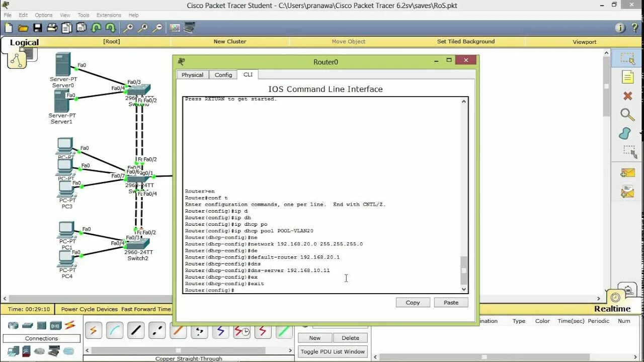Select the Add Complex PDU envelope tool
The image size is (644, 362).
[627, 192]
